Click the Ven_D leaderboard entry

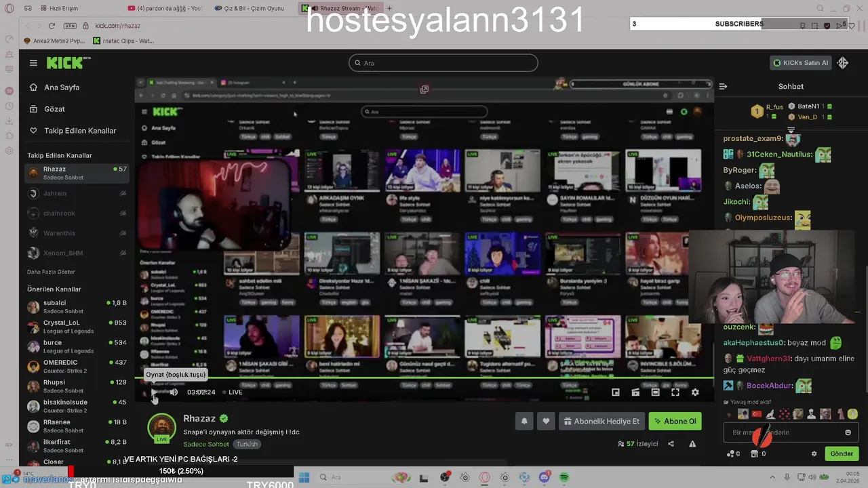click(811, 117)
